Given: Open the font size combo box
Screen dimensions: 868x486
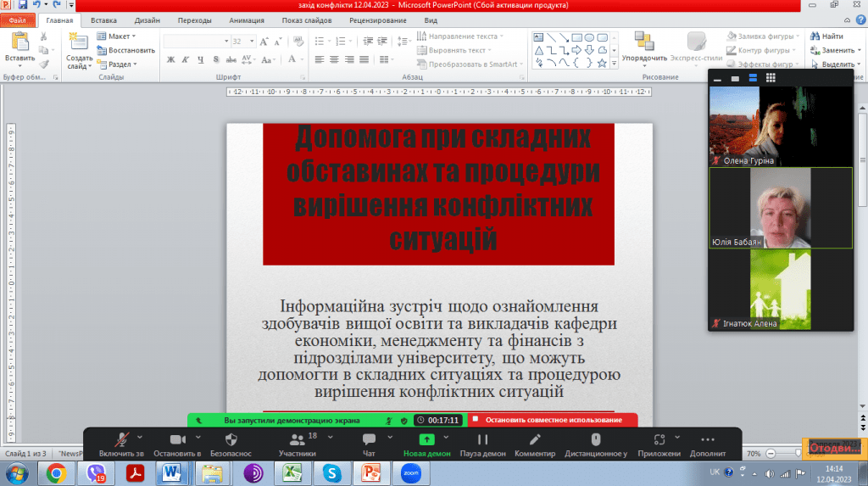Looking at the screenshot, I should (x=242, y=41).
